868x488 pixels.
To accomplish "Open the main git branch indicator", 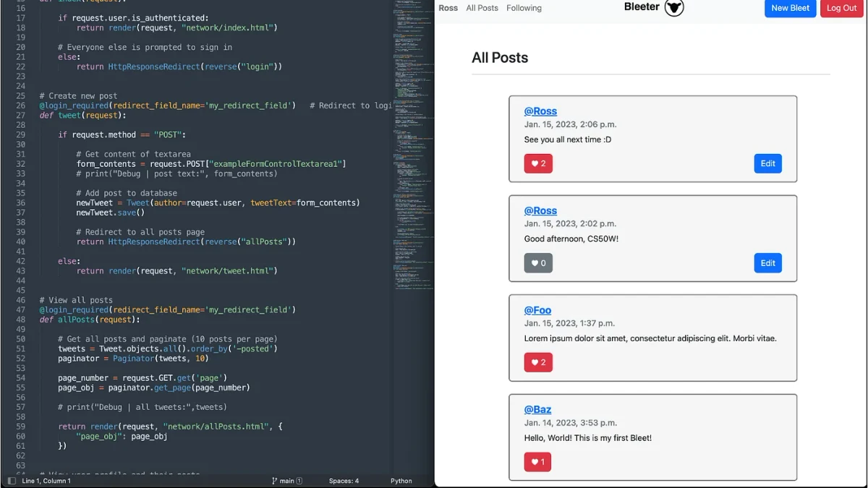I will coord(287,481).
